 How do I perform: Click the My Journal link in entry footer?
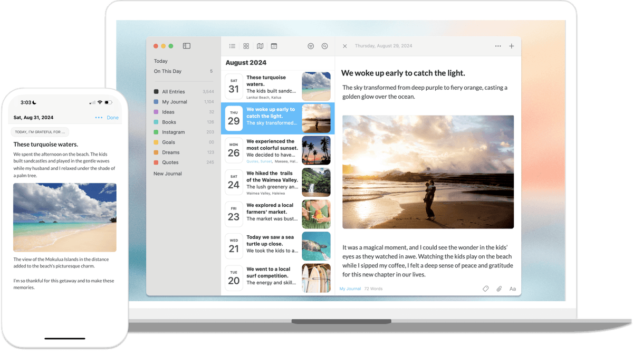coord(350,289)
